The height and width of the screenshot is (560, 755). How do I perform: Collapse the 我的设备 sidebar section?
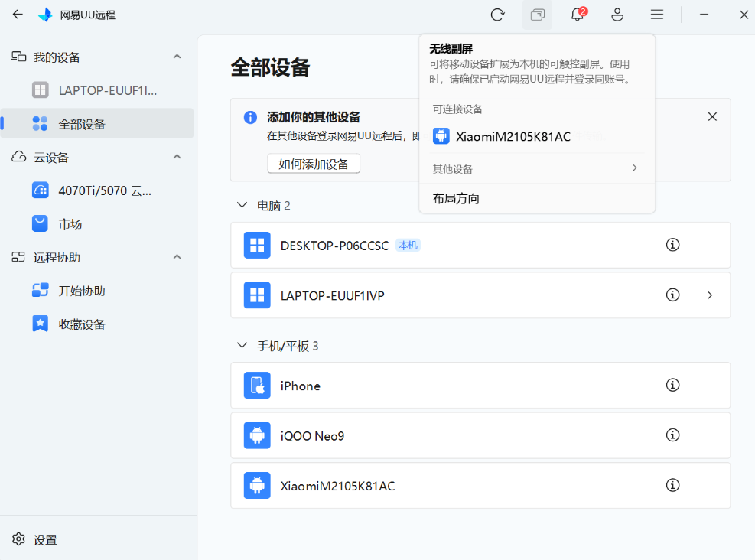pyautogui.click(x=177, y=57)
